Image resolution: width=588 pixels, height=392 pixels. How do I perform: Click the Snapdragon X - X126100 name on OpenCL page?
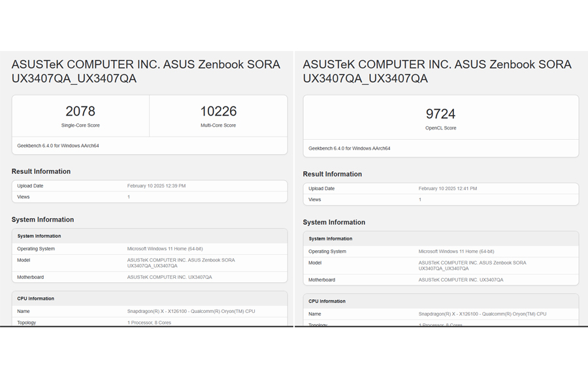pyautogui.click(x=483, y=314)
